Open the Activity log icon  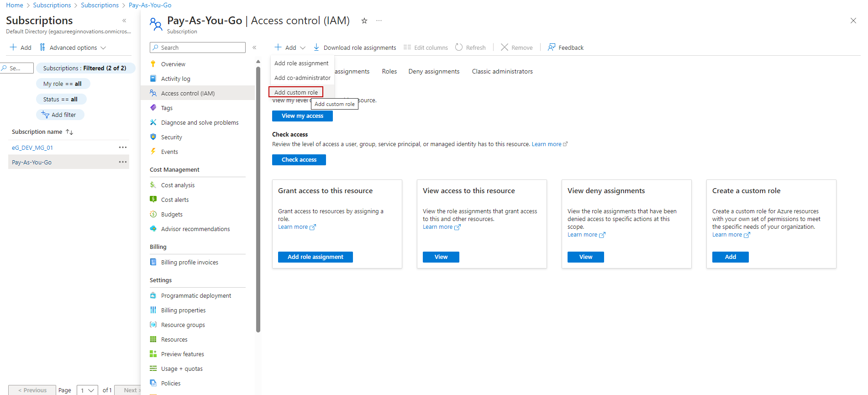point(153,79)
